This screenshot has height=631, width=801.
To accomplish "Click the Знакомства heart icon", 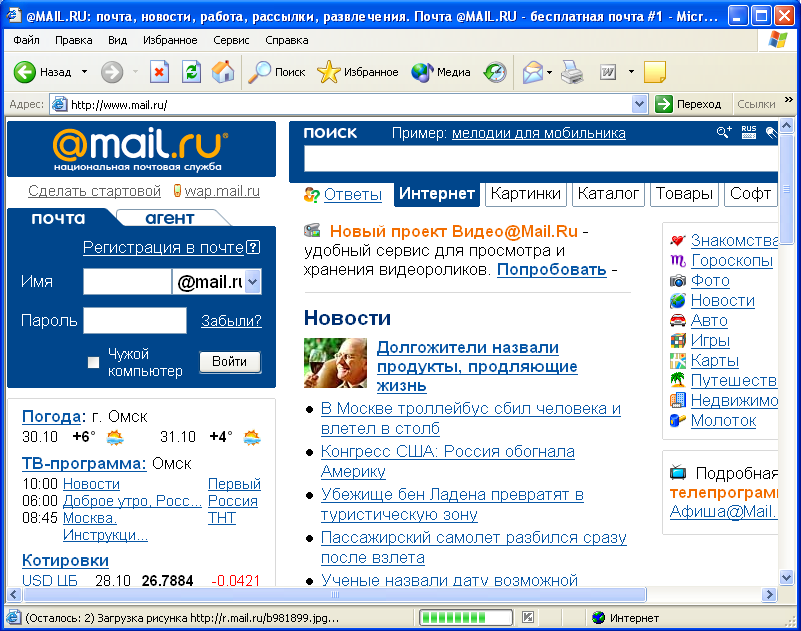I will (677, 240).
